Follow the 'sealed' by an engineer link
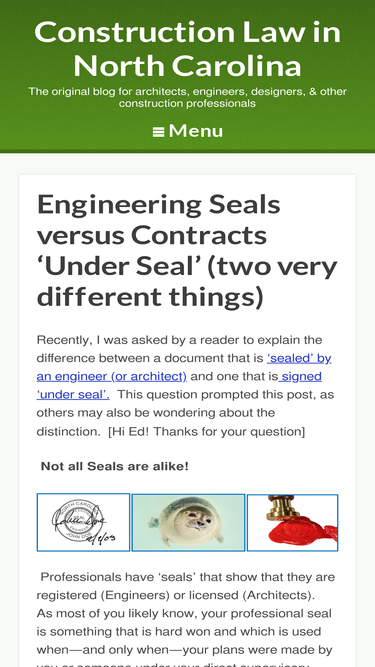This screenshot has height=667, width=375. pos(184,367)
